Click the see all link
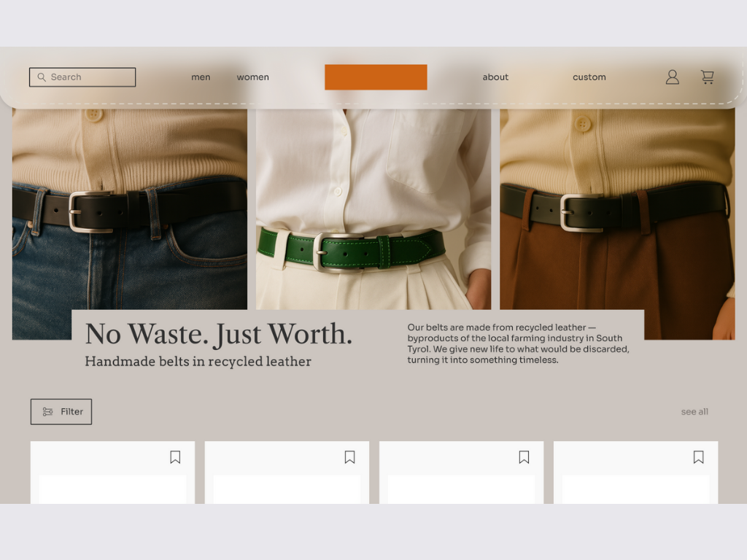This screenshot has height=560, width=747. [694, 412]
